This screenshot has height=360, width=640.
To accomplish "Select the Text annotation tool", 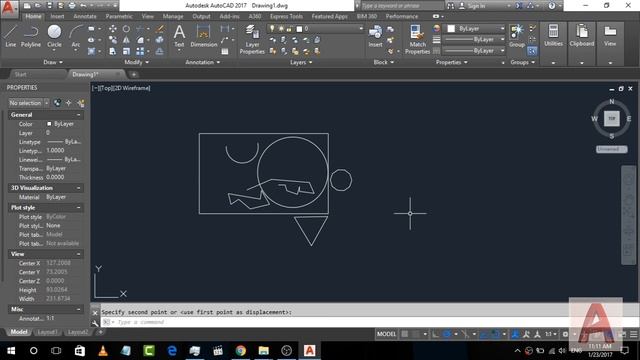I will coord(179,36).
